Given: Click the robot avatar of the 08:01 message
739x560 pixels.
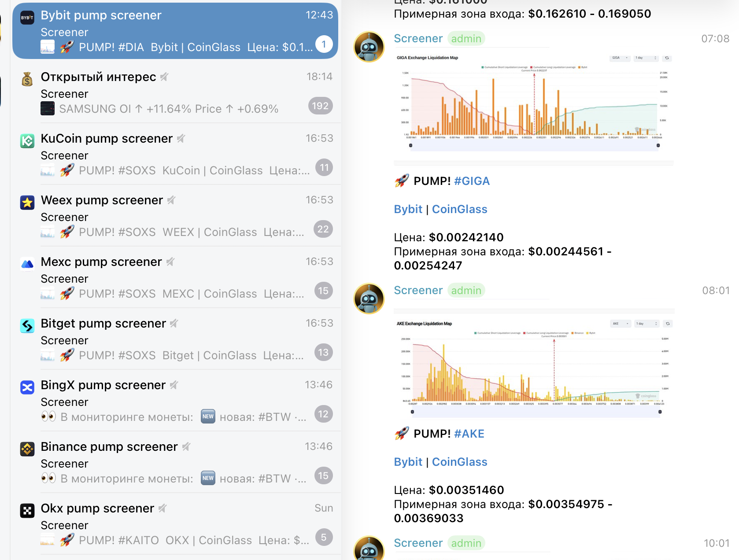Looking at the screenshot, I should click(x=369, y=298).
